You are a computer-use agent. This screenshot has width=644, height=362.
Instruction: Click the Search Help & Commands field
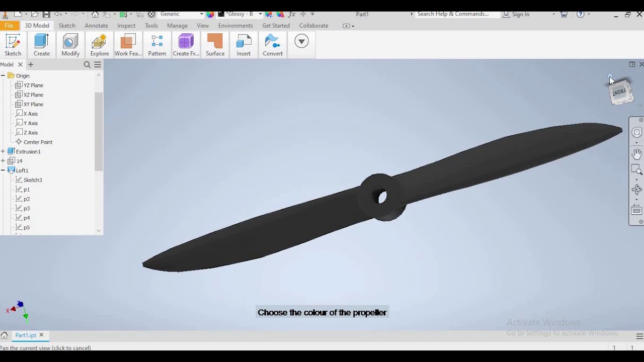coord(458,14)
